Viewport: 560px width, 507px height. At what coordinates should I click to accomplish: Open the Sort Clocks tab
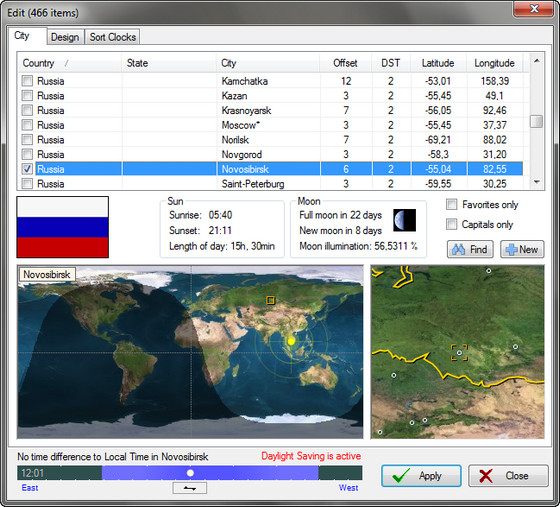click(x=113, y=37)
